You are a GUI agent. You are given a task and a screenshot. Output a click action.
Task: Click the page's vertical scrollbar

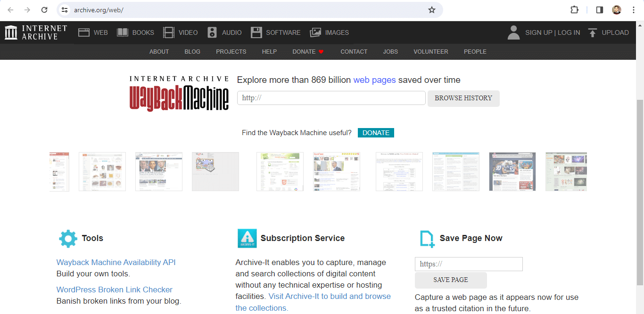pos(640,188)
